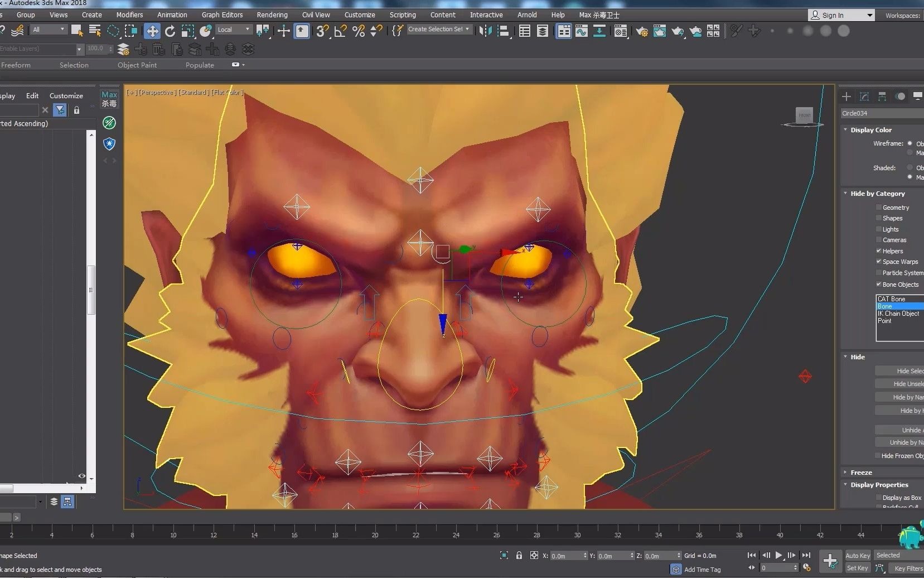This screenshot has height=578, width=924.
Task: Open the Animation menu
Action: point(172,15)
